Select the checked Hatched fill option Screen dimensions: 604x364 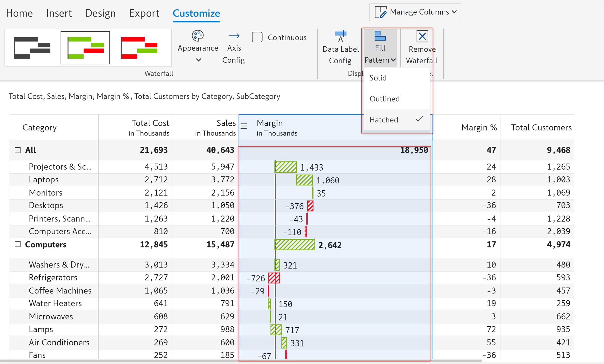[384, 120]
